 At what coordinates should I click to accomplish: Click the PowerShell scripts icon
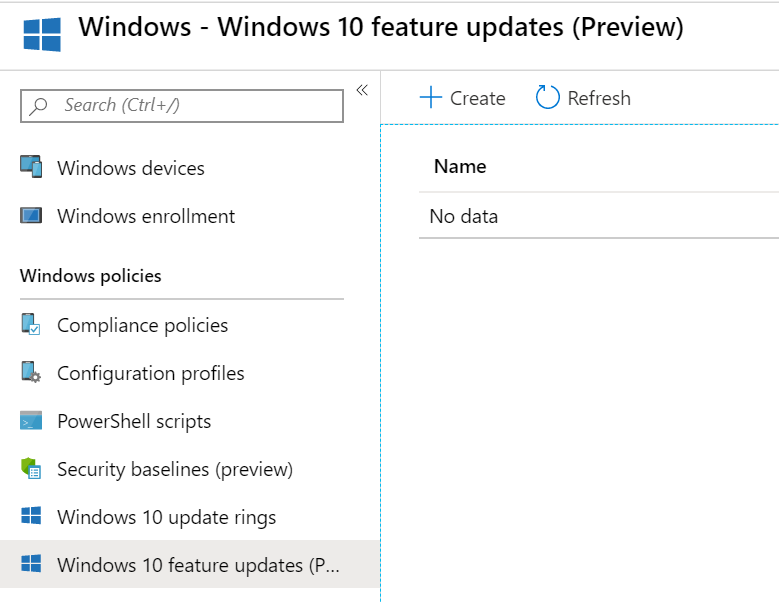[31, 421]
